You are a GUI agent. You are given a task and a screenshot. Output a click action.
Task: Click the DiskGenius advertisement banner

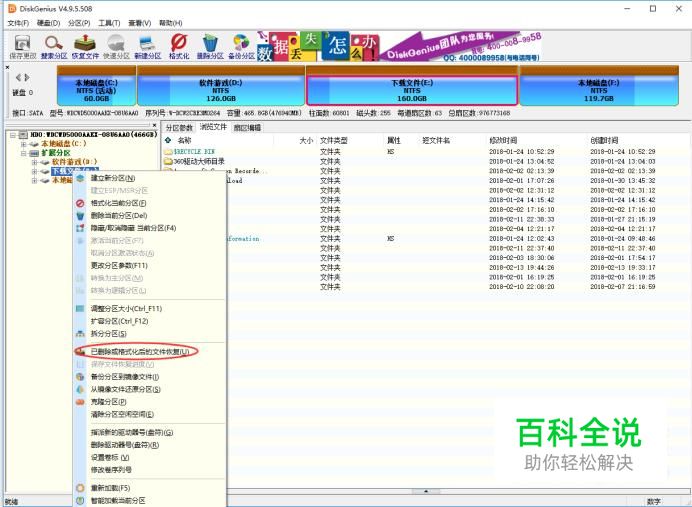click(x=399, y=46)
